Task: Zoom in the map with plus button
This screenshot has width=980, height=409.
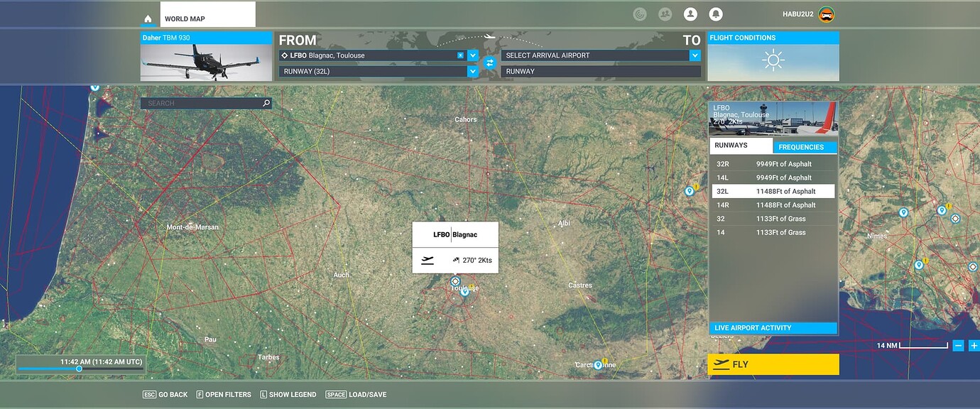Action: pyautogui.click(x=974, y=346)
